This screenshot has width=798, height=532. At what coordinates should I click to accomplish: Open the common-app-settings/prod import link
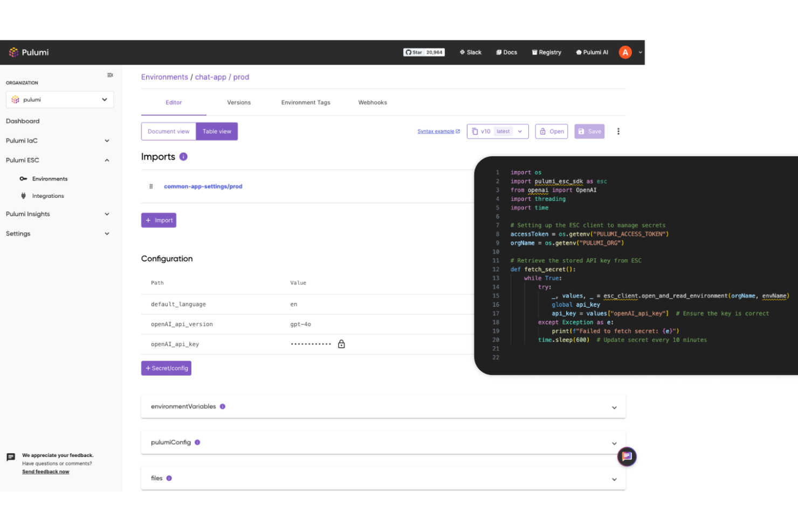pos(203,186)
